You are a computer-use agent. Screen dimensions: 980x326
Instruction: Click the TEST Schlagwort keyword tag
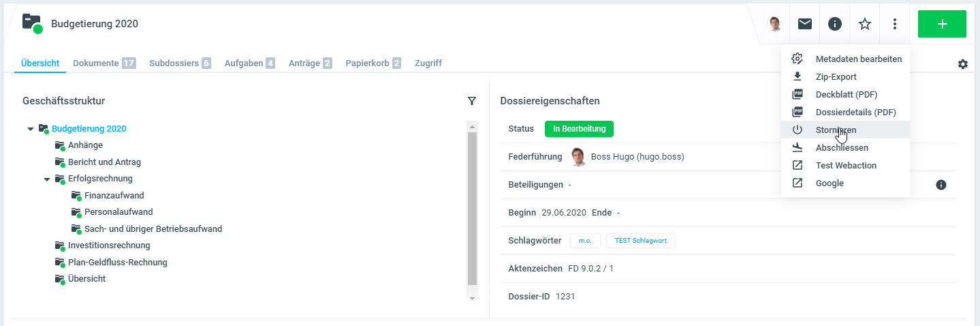(640, 241)
